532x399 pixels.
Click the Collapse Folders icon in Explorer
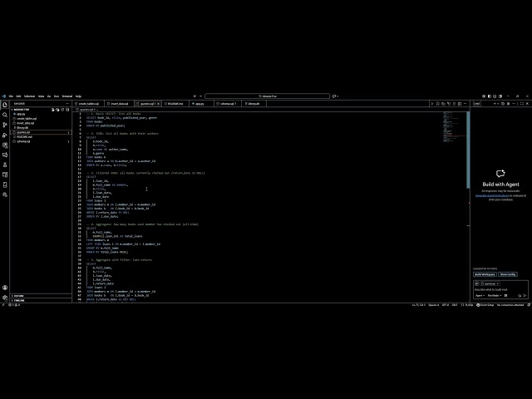[67, 110]
